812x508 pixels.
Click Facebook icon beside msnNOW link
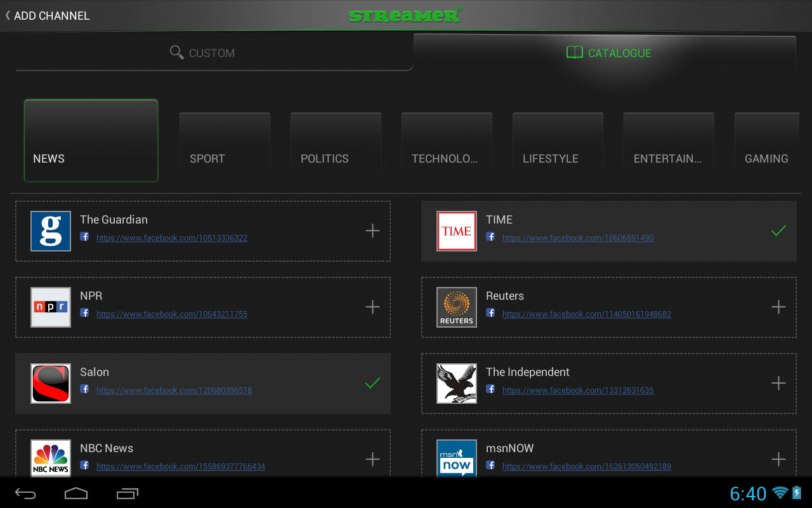click(490, 465)
